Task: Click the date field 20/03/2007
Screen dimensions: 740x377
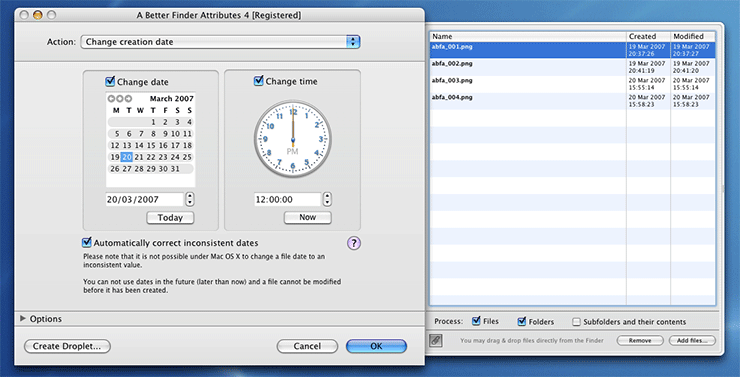Action: tap(144, 199)
